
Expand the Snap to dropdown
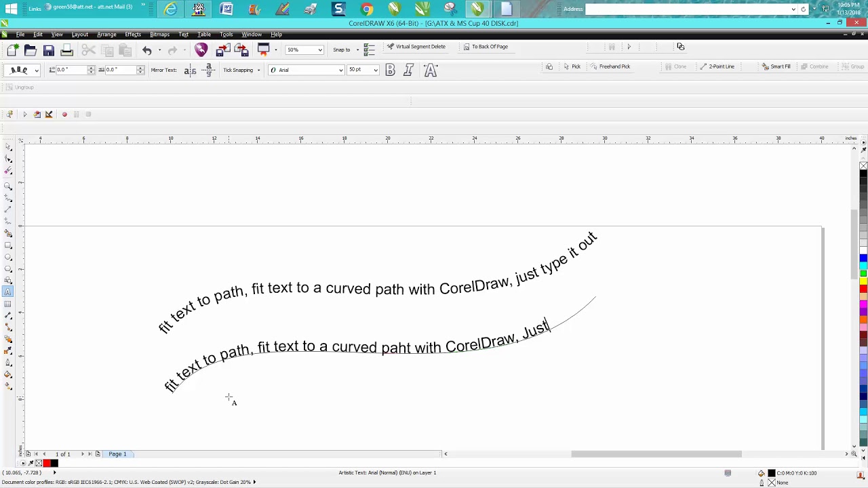pos(357,49)
